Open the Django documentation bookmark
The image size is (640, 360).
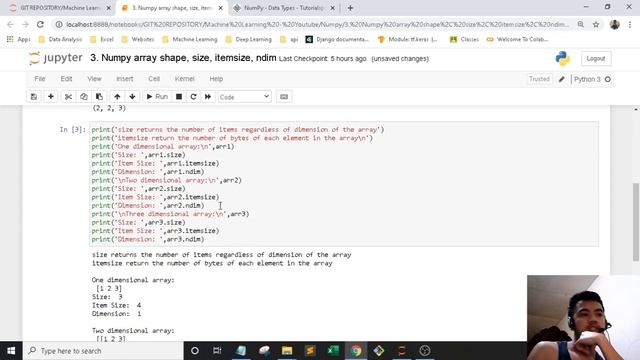[337, 39]
